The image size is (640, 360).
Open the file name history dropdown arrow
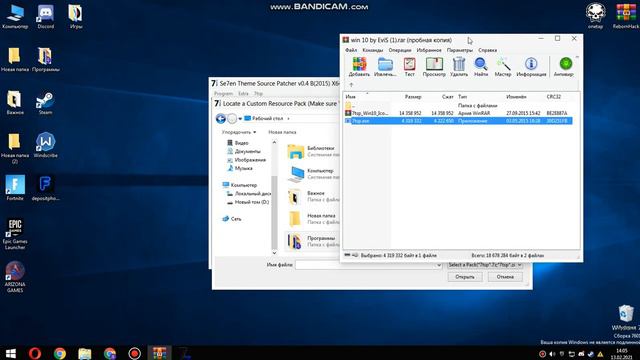coord(438,265)
